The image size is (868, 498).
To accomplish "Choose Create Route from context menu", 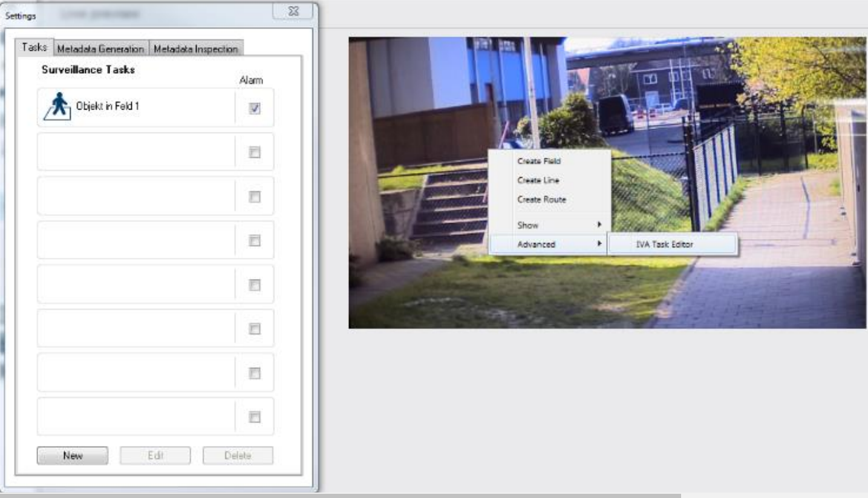I will pos(541,199).
